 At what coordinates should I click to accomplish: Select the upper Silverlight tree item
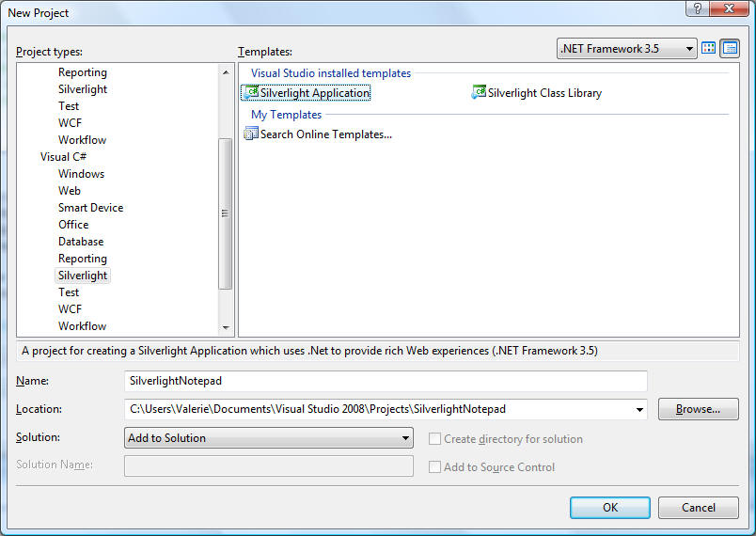[x=83, y=89]
